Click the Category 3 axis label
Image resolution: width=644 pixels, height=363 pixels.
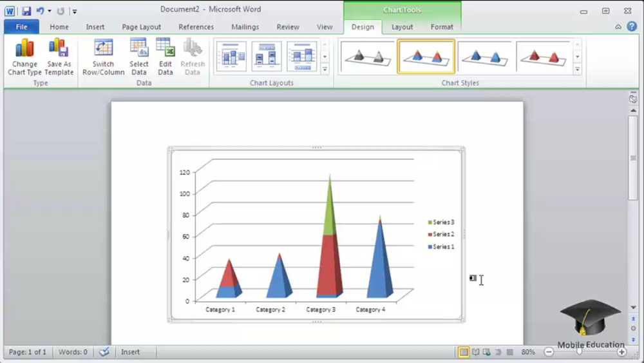pos(321,309)
